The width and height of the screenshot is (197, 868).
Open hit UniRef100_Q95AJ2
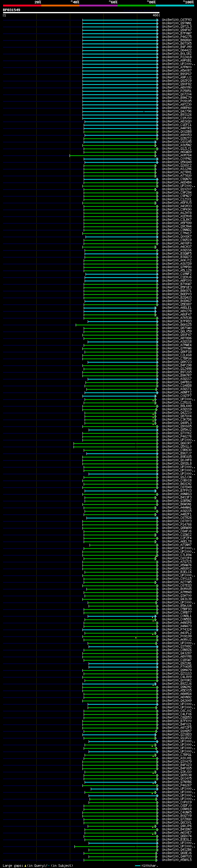(x=176, y=430)
